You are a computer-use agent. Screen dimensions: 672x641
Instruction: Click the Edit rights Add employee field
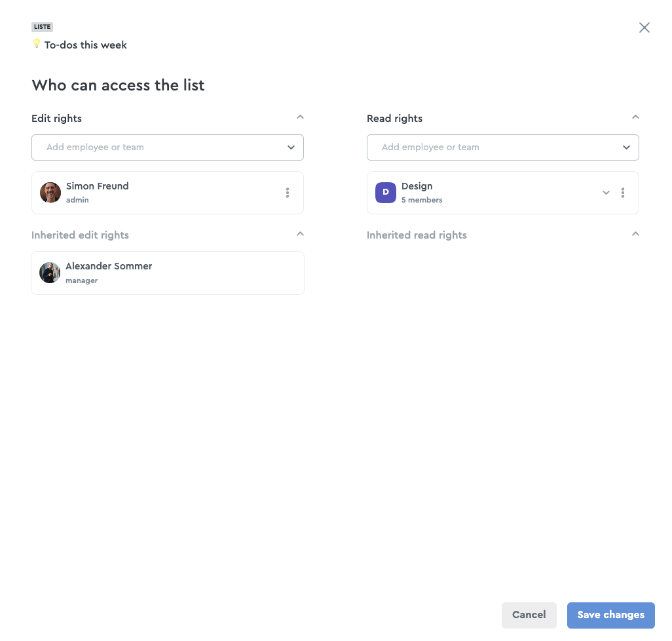point(168,147)
